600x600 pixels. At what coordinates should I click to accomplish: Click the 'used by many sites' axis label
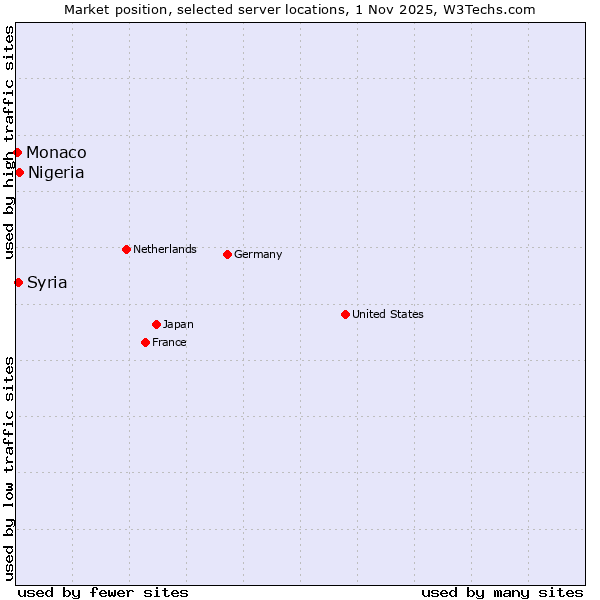(502, 592)
